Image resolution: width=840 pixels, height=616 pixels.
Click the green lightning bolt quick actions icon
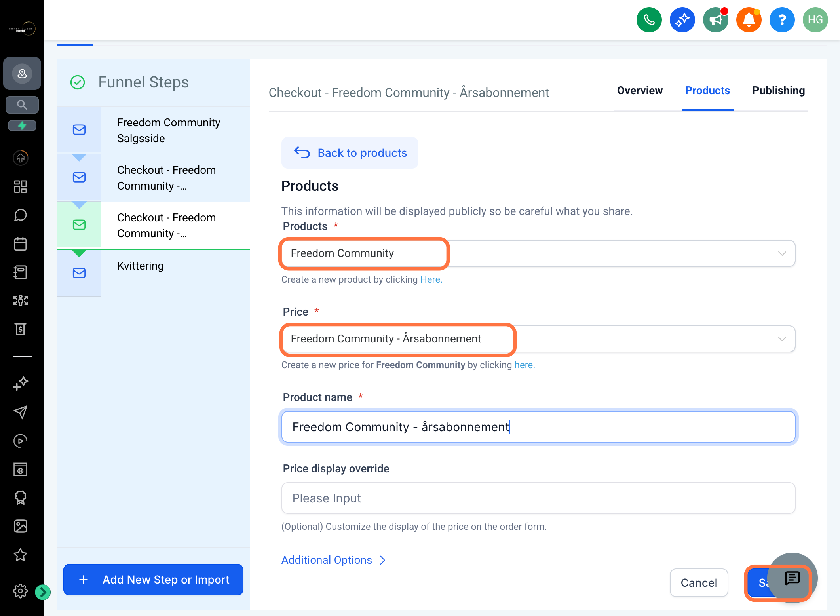coord(22,125)
